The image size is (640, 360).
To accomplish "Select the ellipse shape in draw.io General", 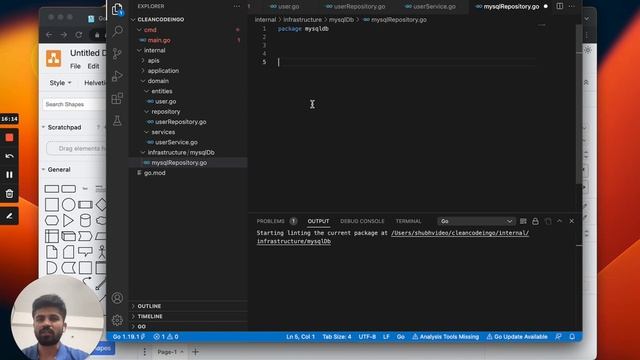I will click(69, 204).
